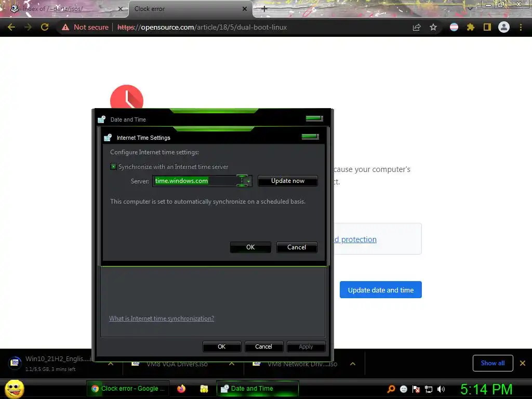Go back in Chrome browser
Screen dimensions: 532x399
[11, 27]
